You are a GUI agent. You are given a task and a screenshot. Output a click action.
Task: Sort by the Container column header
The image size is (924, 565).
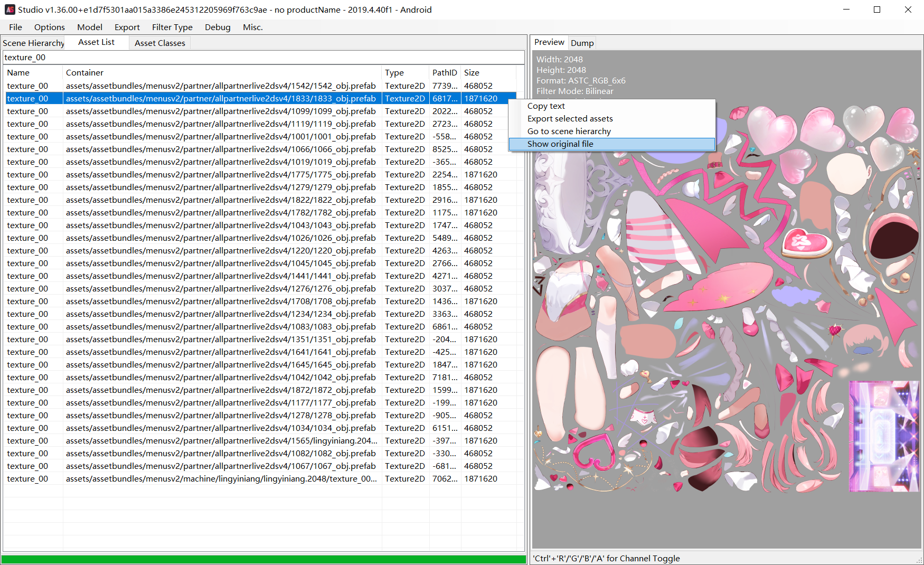(x=222, y=72)
